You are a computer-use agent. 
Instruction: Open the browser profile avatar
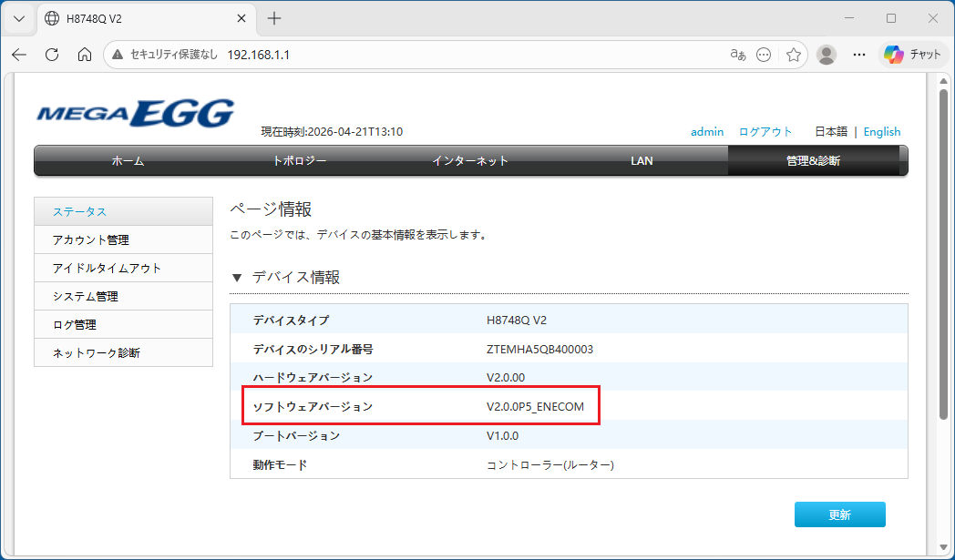pos(827,55)
